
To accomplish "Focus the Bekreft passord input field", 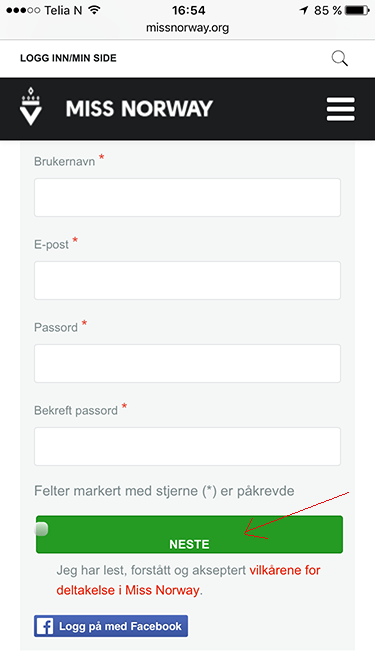I will click(188, 446).
